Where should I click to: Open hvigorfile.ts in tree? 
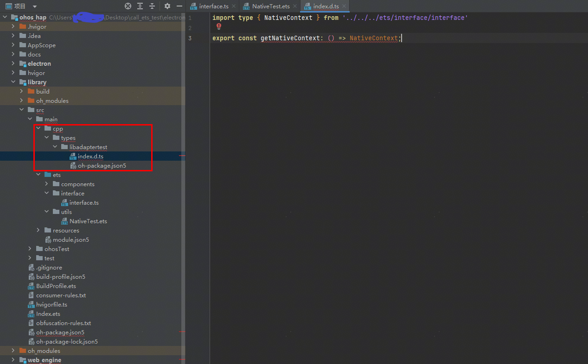pos(51,305)
